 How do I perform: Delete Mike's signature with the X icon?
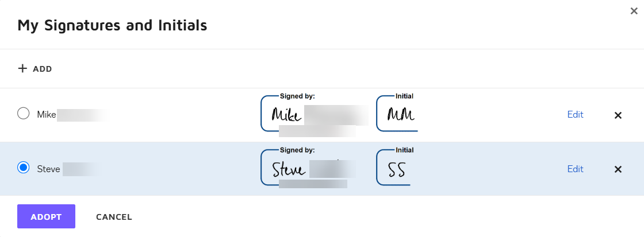(618, 115)
